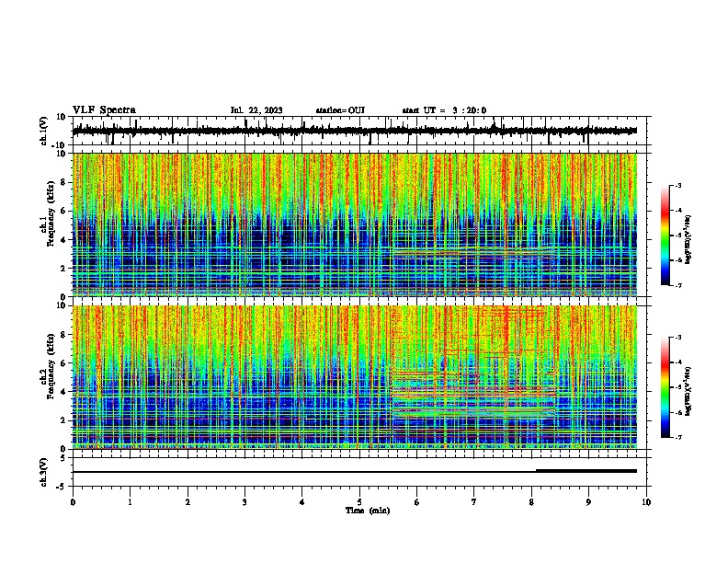
Task: Select the date text "Jul. 22, 2023"
Action: tap(256, 110)
